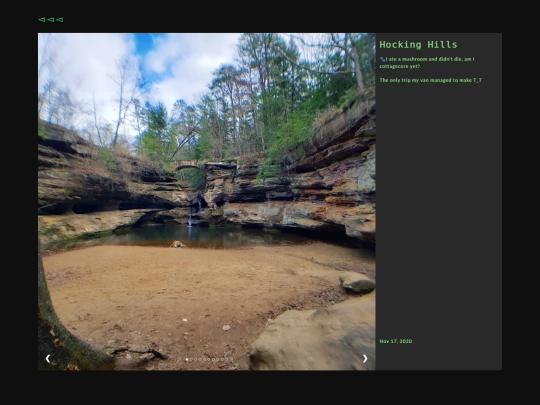Go back using the triple-triangle arrows

[x=51, y=20]
